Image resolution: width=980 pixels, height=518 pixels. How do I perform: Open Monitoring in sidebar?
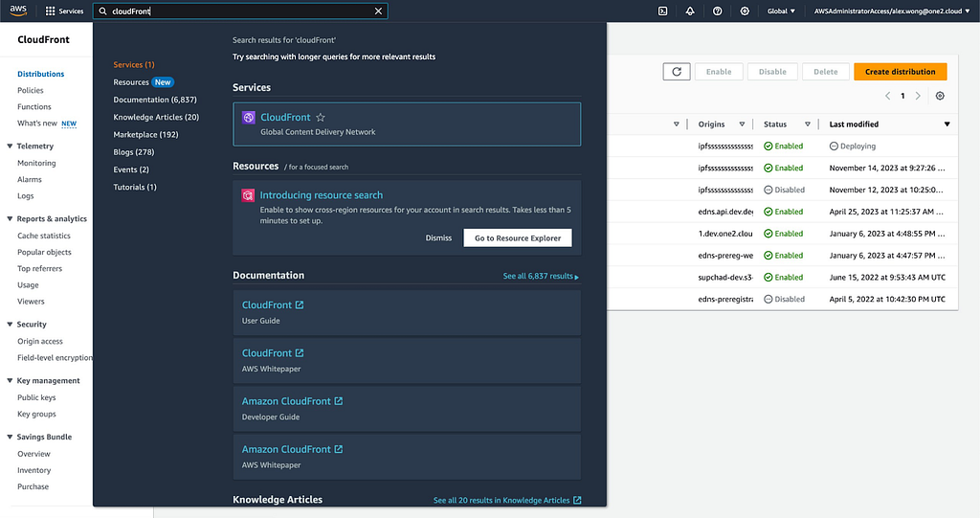click(37, 163)
